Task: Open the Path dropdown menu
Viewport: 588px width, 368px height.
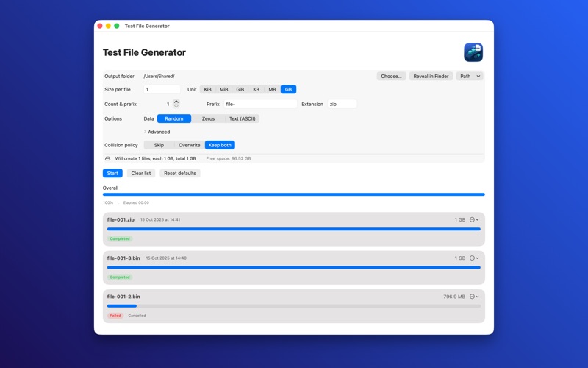Action: (470, 77)
